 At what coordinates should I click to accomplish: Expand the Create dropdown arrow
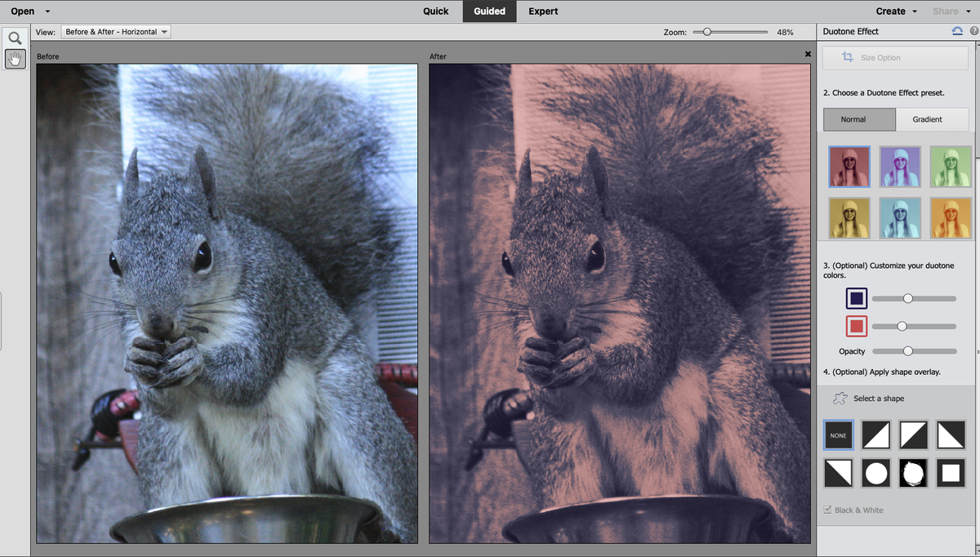tap(915, 11)
